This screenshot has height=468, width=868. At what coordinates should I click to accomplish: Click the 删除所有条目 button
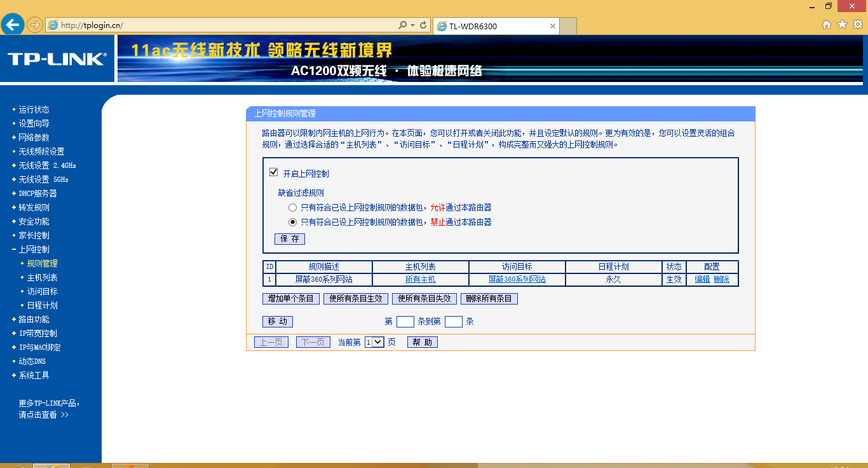tap(489, 299)
